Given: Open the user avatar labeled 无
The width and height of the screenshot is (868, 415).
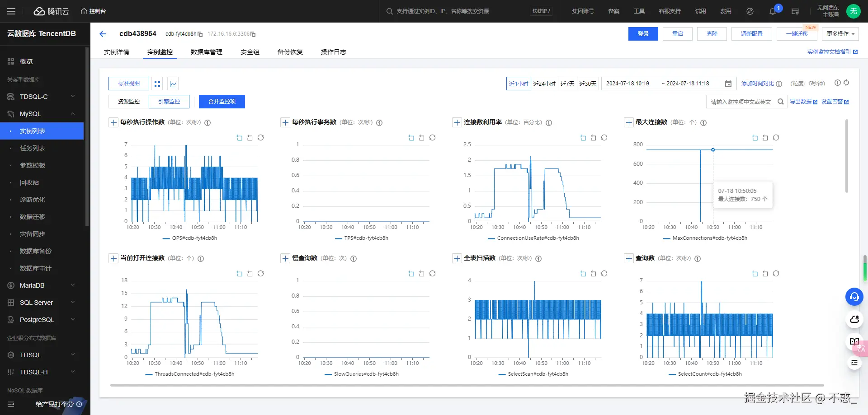Looking at the screenshot, I should pos(854,11).
